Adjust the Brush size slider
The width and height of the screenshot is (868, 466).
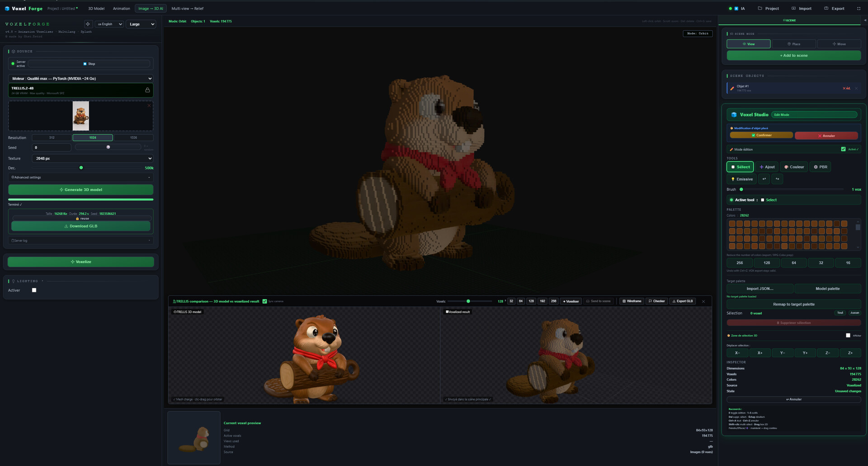(792, 190)
